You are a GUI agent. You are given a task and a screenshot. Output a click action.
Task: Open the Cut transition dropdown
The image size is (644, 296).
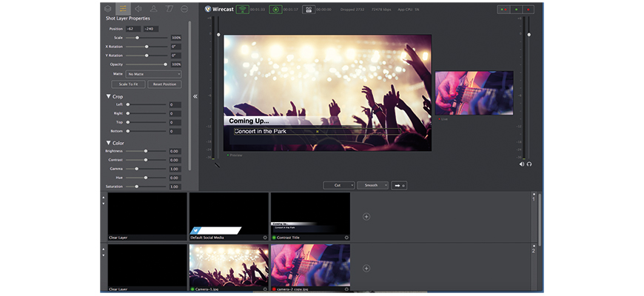click(339, 185)
